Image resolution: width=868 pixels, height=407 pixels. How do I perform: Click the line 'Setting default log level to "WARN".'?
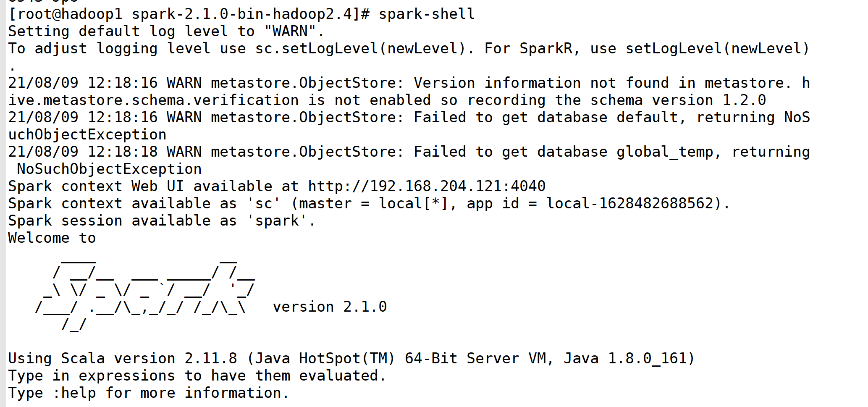coord(166,32)
